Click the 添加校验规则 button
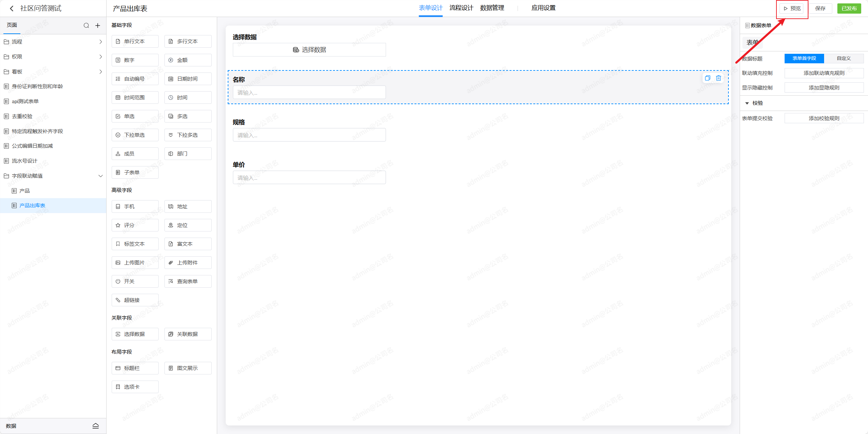Screen dimensions: 868x434 pyautogui.click(x=824, y=118)
